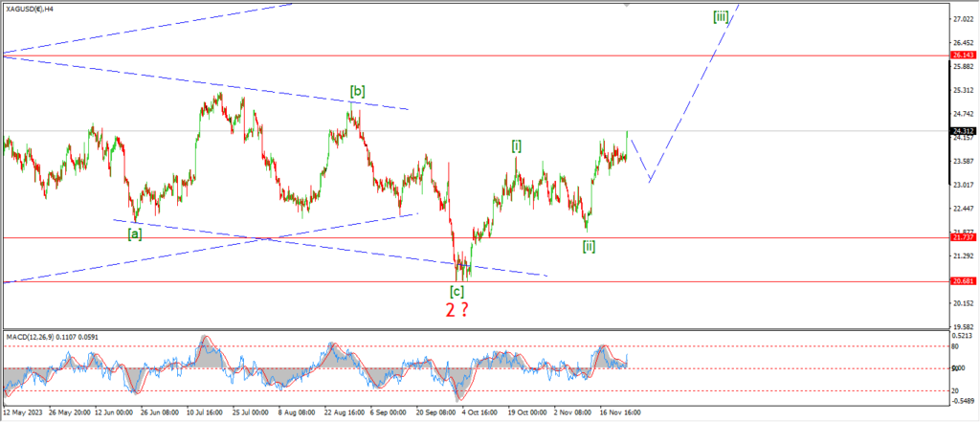Click the red 20.681 price level tag

coord(963,282)
